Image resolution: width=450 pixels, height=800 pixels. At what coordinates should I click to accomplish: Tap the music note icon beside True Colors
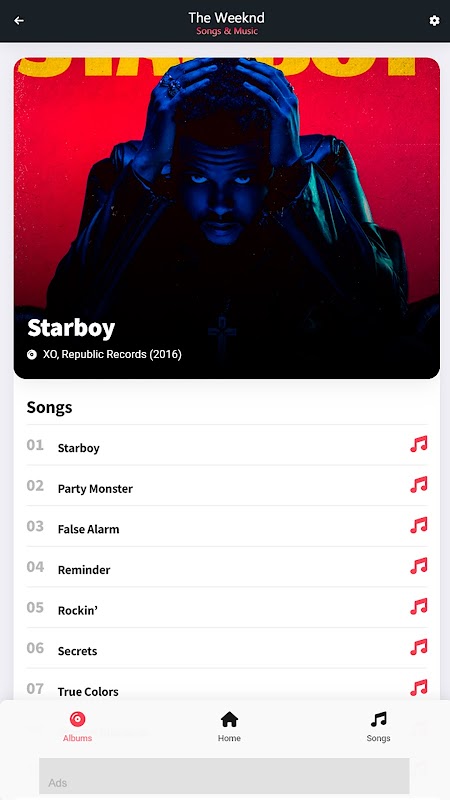click(x=418, y=688)
